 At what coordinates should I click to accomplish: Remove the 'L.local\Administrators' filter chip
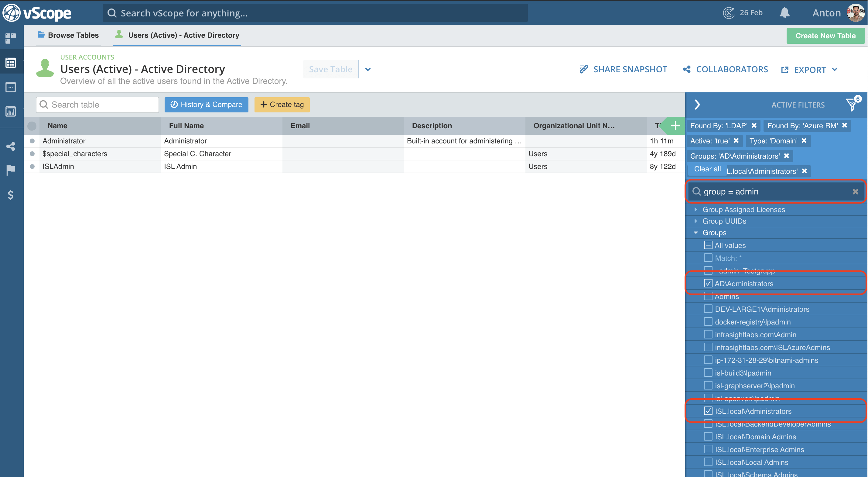click(x=804, y=171)
